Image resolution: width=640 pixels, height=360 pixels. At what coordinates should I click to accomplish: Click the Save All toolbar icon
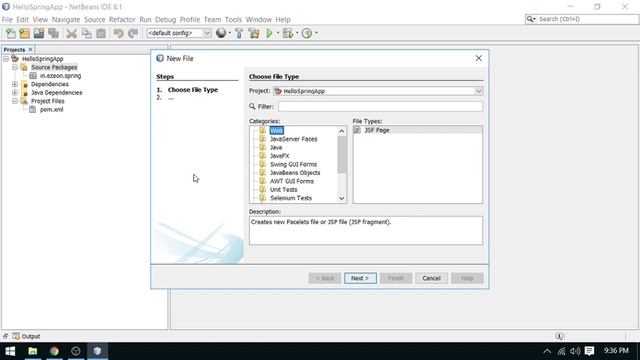(53, 33)
